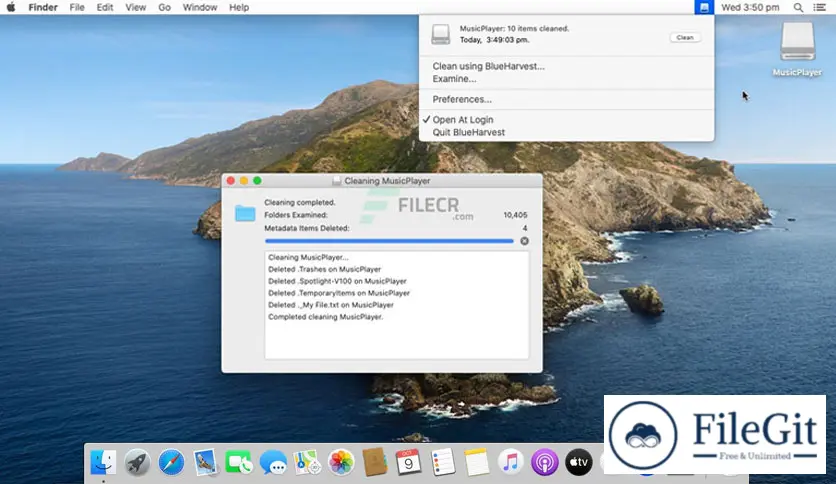Open Calendar icon showing 9 in Dock
This screenshot has width=836, height=484.
(408, 462)
